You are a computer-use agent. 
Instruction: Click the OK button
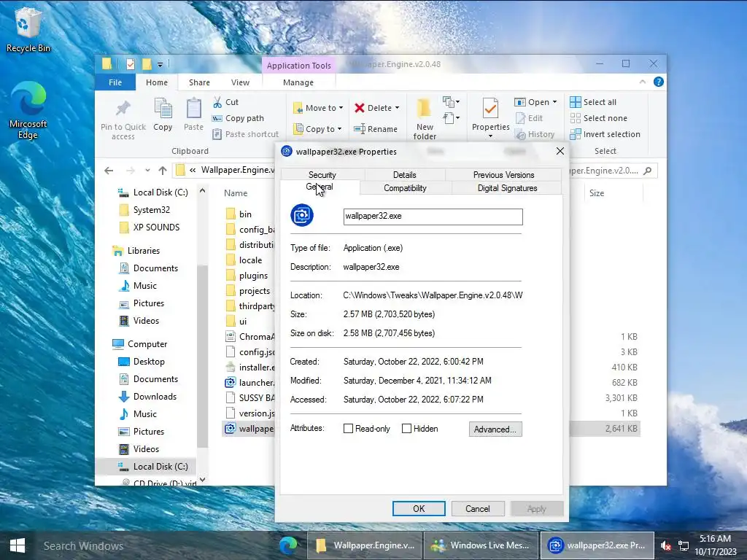419,508
